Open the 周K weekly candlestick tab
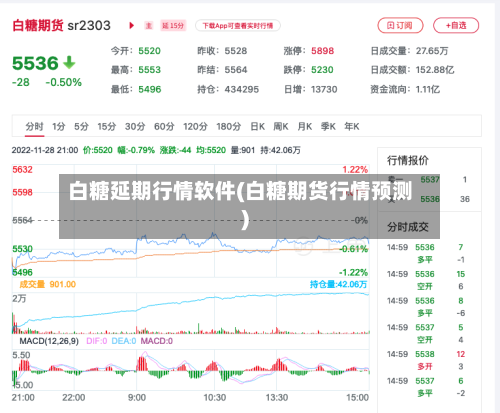Viewport: 500px width, 413px height. [x=281, y=126]
